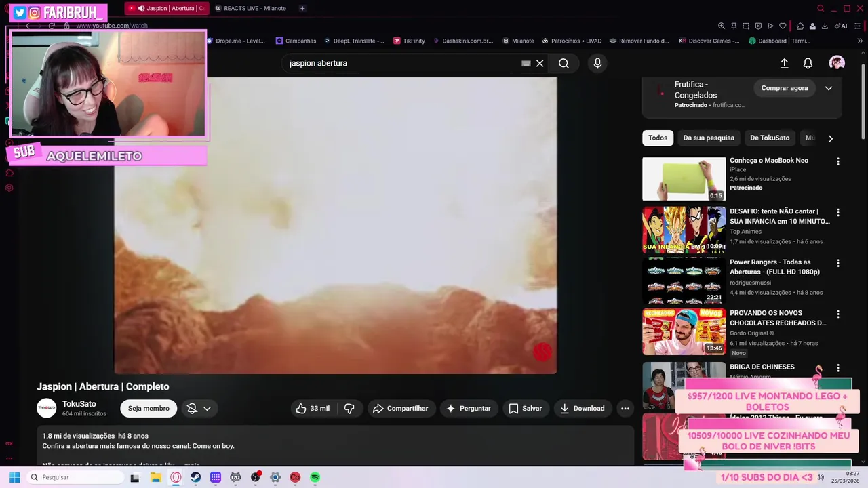Image resolution: width=868 pixels, height=488 pixels.
Task: Open the Drope.me bookmark
Action: (x=235, y=41)
